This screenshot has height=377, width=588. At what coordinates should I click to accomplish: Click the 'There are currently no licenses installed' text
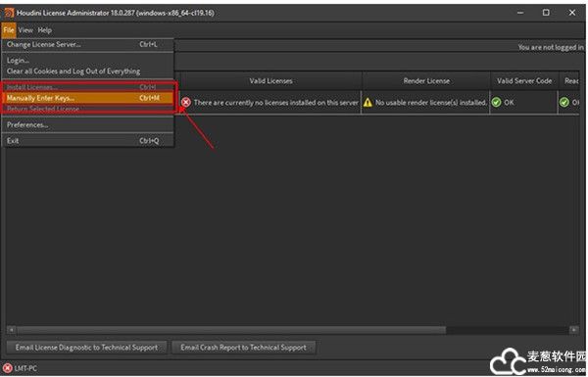[276, 102]
